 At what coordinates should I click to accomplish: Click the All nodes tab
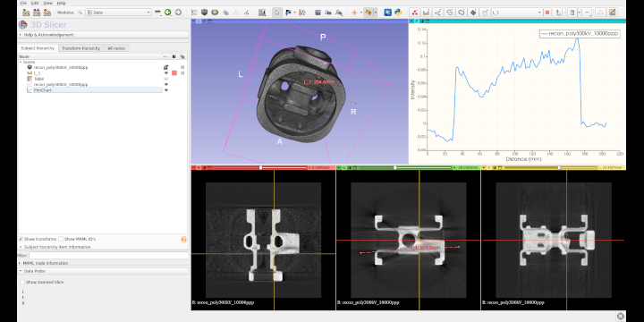pyautogui.click(x=116, y=48)
